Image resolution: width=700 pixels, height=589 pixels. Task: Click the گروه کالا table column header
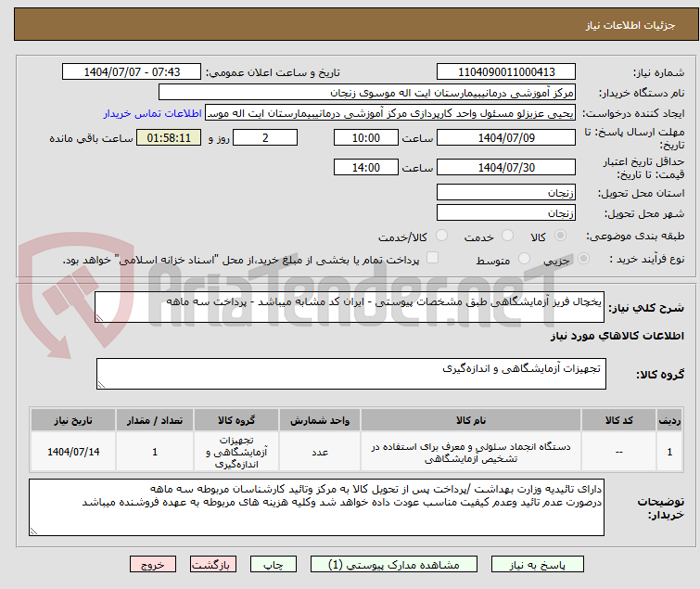236,420
